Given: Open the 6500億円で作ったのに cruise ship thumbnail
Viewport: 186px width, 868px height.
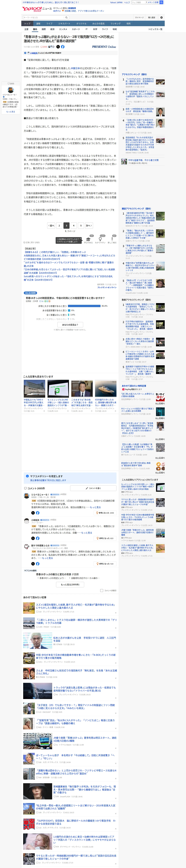Looking at the screenshot, I should (106, 389).
